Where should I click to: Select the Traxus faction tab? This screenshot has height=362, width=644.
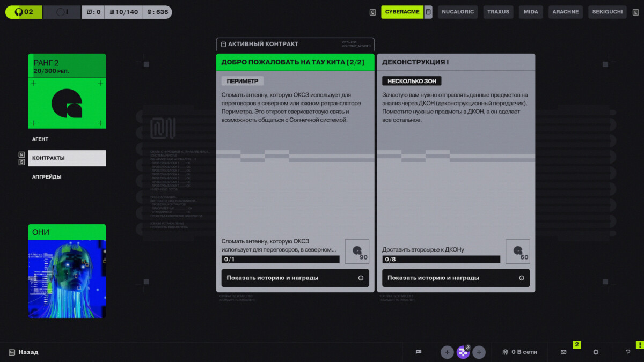coord(498,12)
